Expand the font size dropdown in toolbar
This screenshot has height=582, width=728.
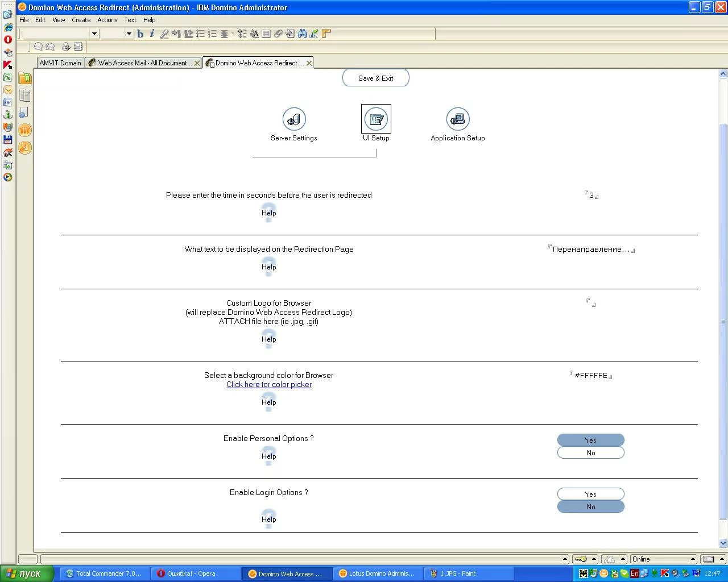pos(129,34)
